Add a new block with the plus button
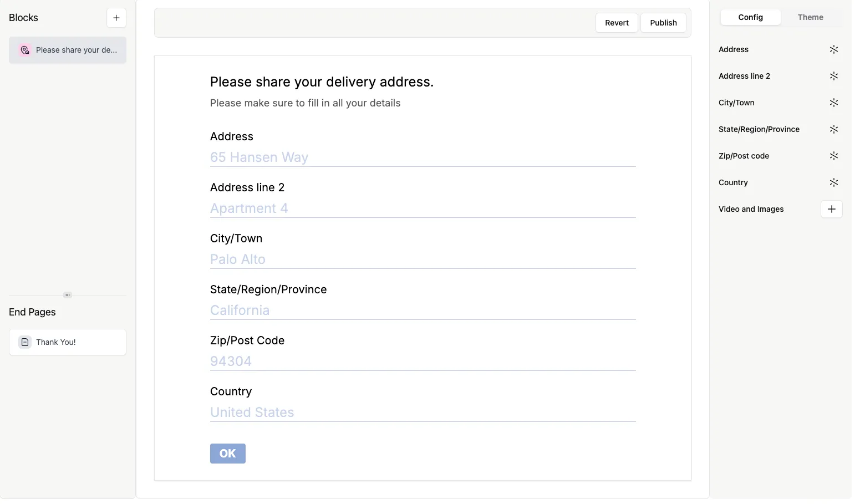 click(x=116, y=17)
